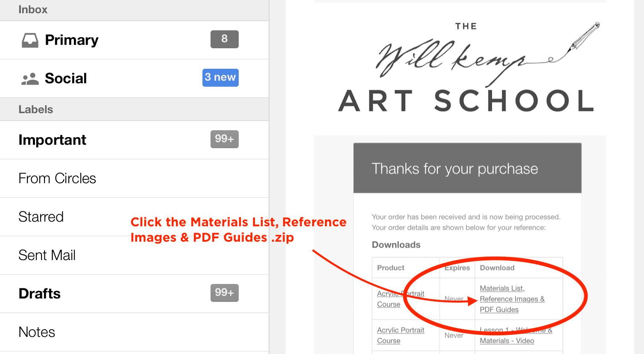The width and height of the screenshot is (644, 354).
Task: Open the Starred messages list
Action: click(41, 216)
